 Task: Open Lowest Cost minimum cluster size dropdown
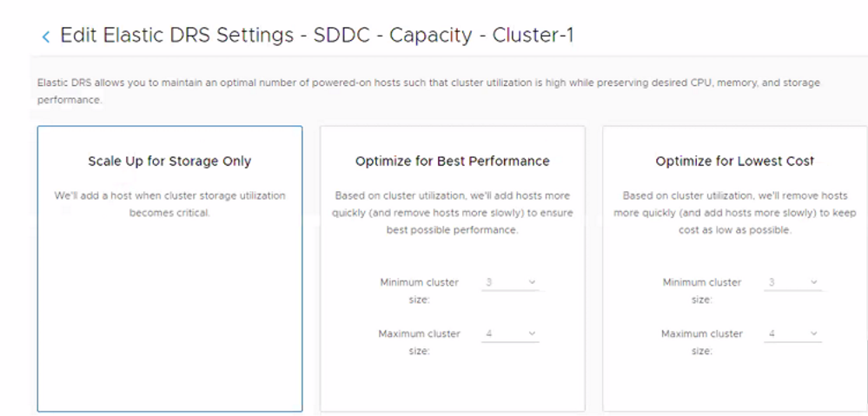[792, 282]
